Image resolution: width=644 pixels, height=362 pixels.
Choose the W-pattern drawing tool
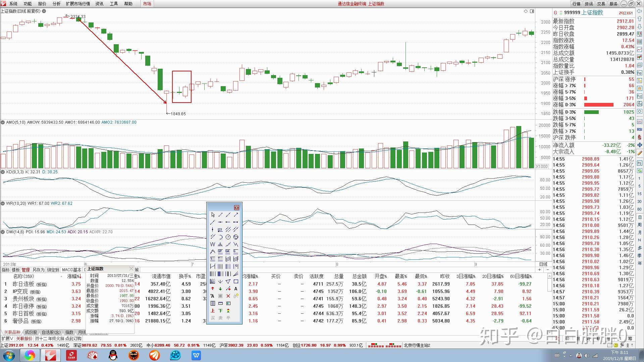[213, 244]
